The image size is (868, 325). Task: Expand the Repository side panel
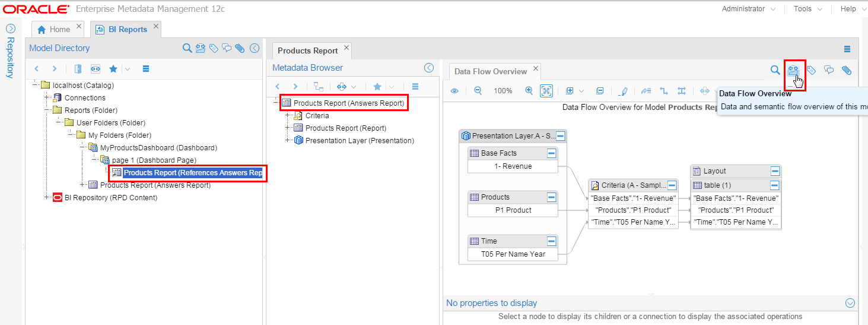coord(10,29)
